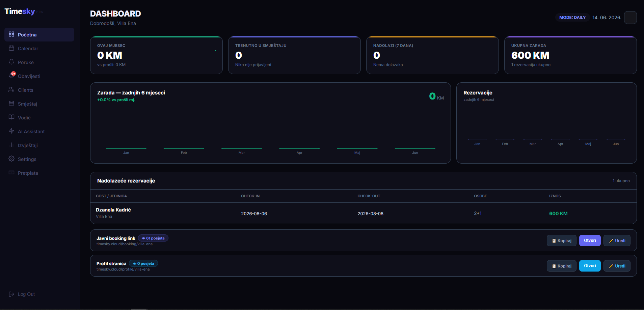Viewport: 644px width, 310px height.
Task: Click timesky.cloud/booking/villa-ena URL text
Action: tap(125, 244)
